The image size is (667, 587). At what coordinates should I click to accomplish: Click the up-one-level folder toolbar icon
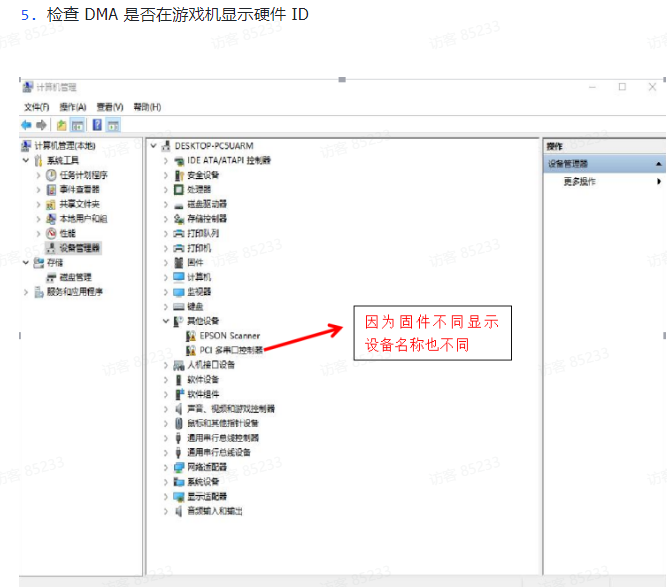(x=62, y=125)
